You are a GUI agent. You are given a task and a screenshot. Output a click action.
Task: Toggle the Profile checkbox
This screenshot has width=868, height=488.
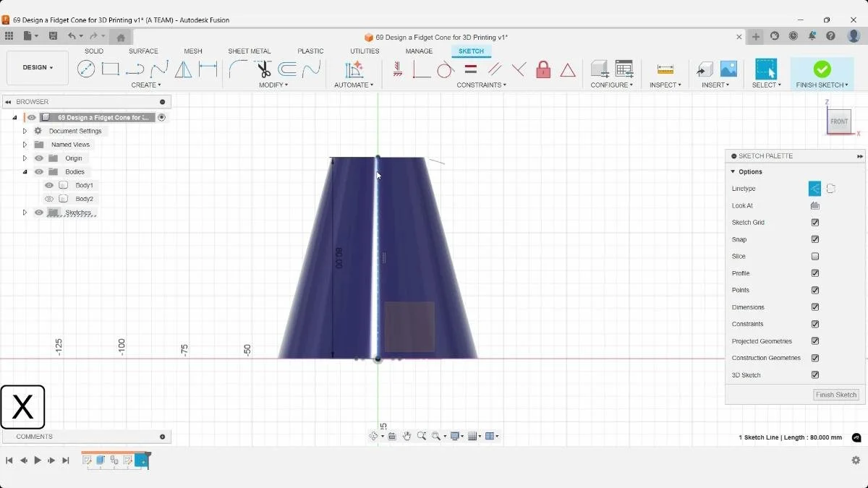click(815, 273)
